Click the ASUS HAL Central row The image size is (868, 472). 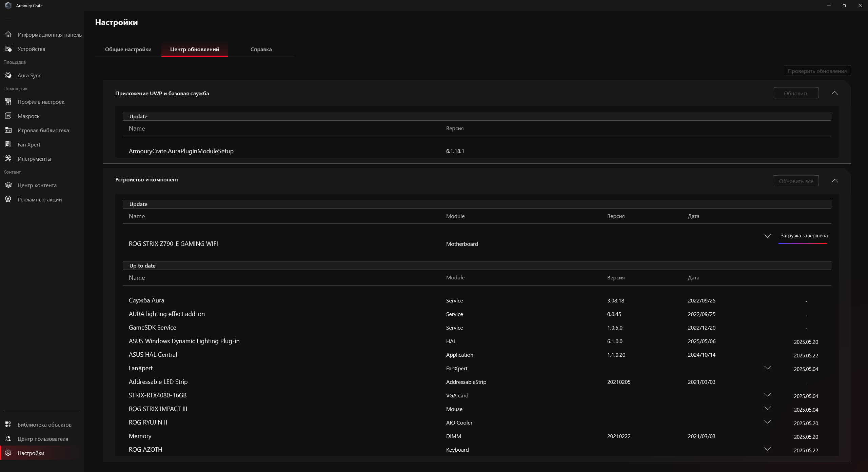(477, 355)
